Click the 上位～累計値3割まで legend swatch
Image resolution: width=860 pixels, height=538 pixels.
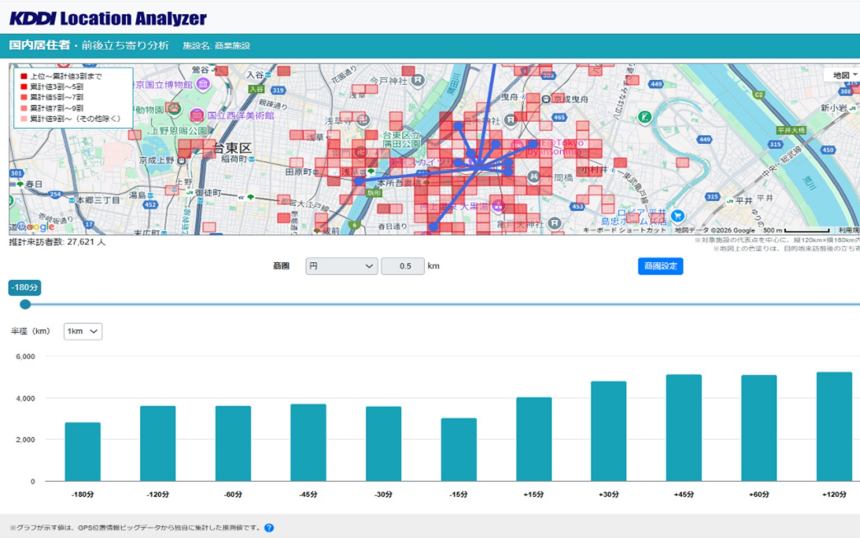24,76
